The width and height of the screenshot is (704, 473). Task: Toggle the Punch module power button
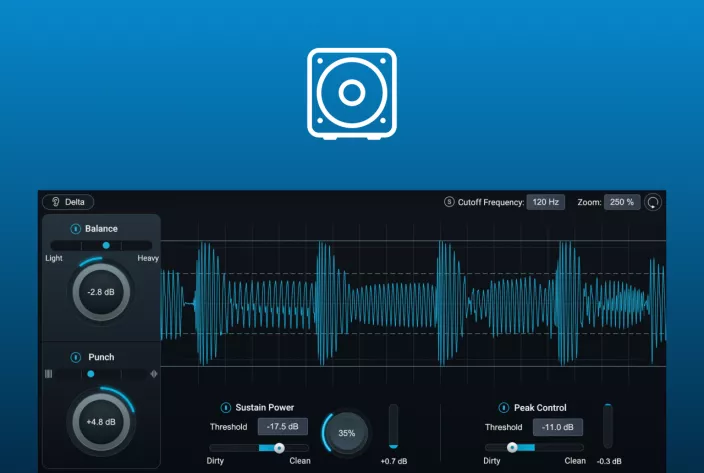[x=76, y=357]
